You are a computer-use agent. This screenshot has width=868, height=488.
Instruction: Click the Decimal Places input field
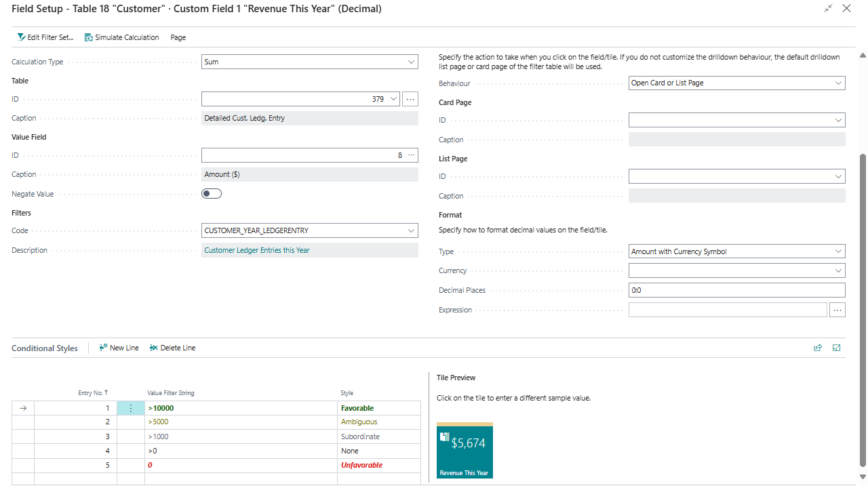pyautogui.click(x=736, y=290)
